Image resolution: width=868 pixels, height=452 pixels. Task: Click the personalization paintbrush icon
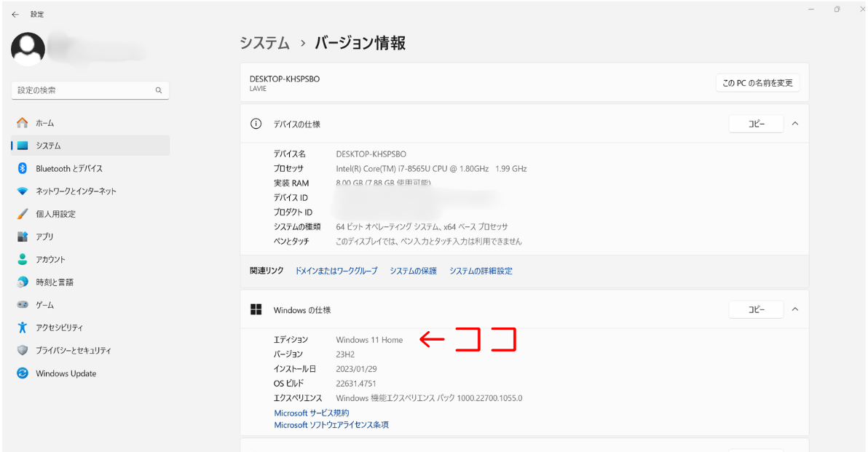pyautogui.click(x=22, y=213)
